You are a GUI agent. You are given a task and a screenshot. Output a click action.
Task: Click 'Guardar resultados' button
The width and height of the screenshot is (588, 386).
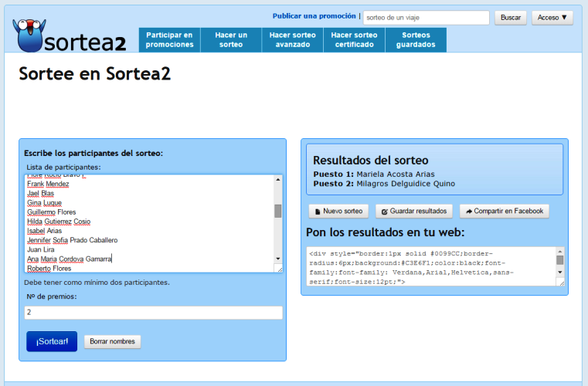[x=414, y=212]
